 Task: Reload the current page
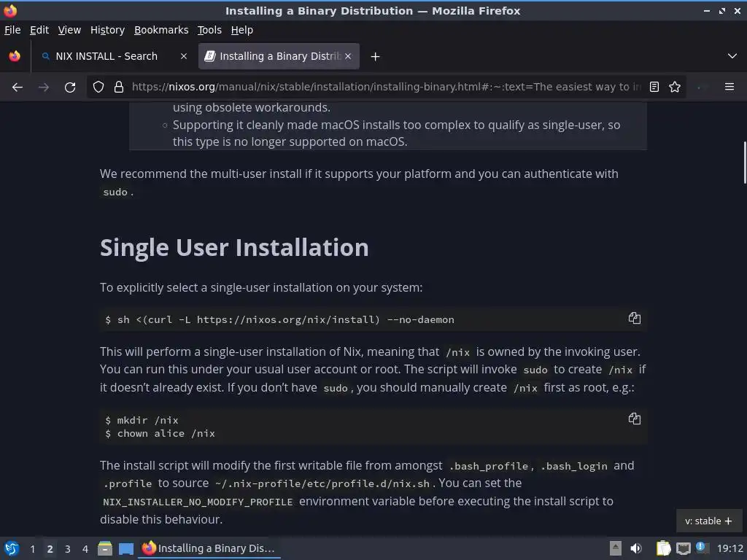coord(70,87)
